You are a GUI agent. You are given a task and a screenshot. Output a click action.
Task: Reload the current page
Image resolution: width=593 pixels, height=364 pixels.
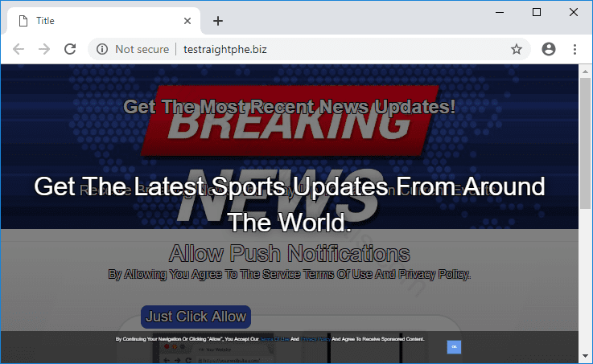click(x=70, y=49)
